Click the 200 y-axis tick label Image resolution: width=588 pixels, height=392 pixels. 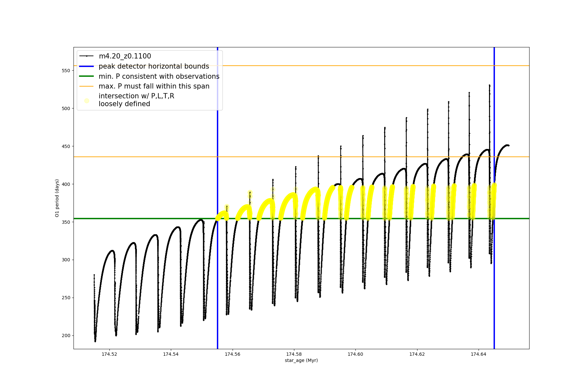click(x=66, y=336)
